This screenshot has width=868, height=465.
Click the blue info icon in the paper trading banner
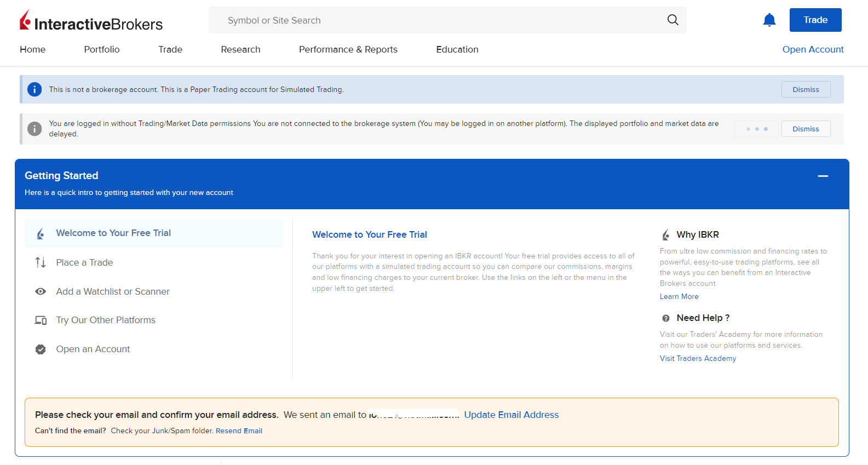click(35, 89)
